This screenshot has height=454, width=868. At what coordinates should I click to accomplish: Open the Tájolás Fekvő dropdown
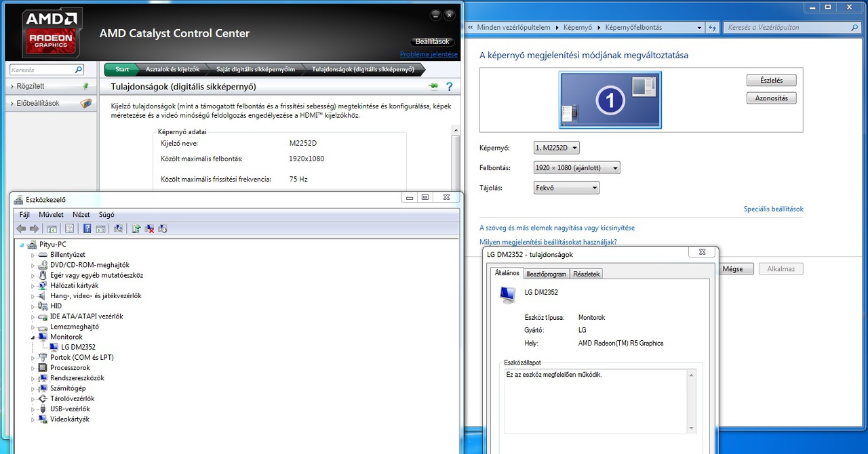[x=566, y=188]
